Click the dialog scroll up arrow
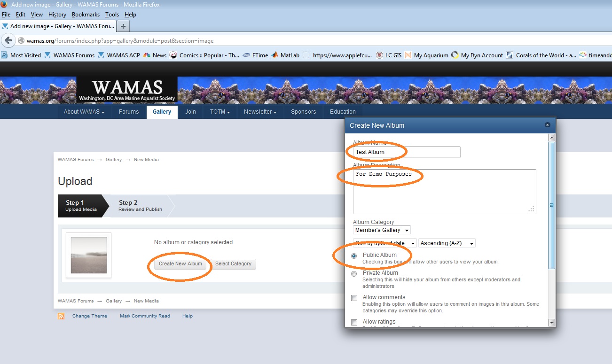 552,138
